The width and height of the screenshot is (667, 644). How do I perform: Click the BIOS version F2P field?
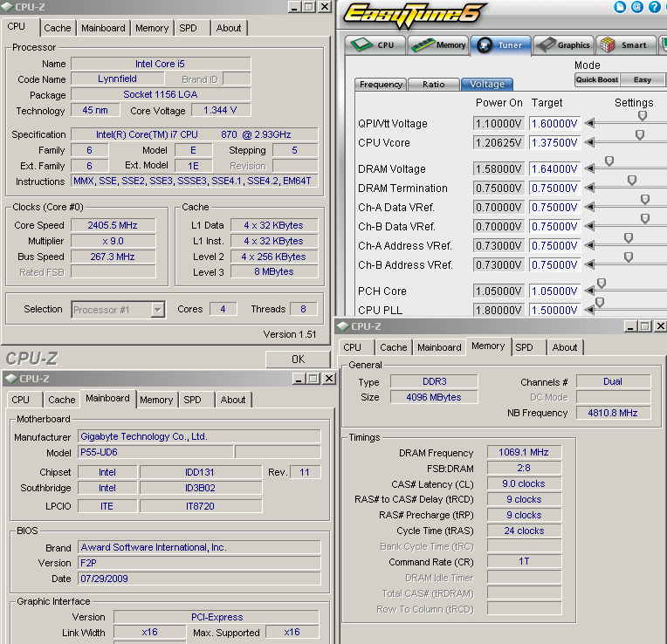click(199, 563)
